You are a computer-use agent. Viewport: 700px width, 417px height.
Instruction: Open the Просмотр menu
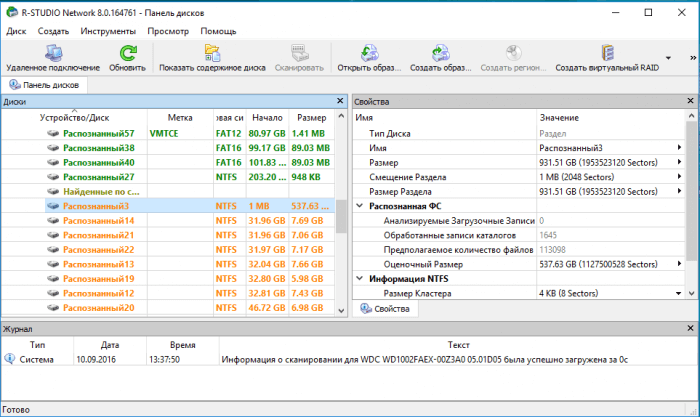167,31
